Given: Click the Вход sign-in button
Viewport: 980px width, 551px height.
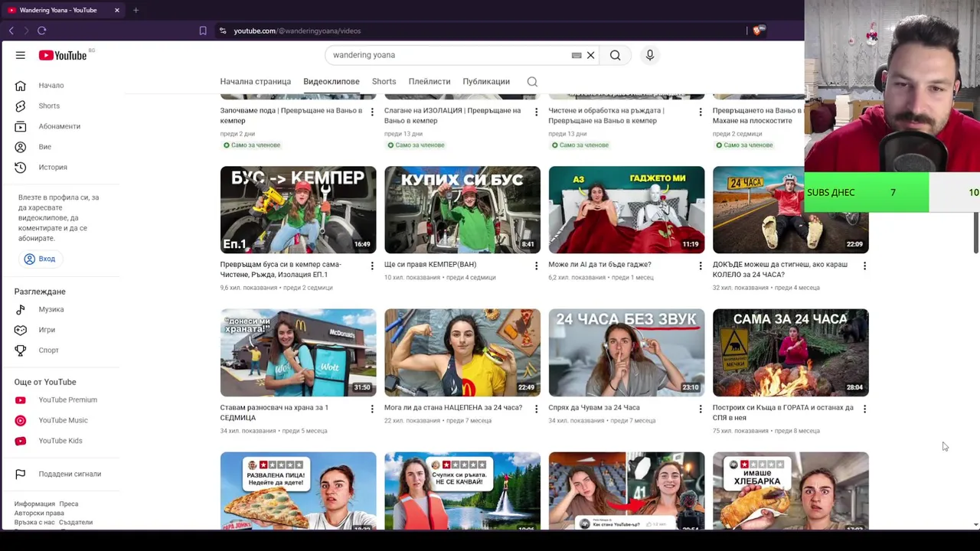Looking at the screenshot, I should pyautogui.click(x=40, y=259).
